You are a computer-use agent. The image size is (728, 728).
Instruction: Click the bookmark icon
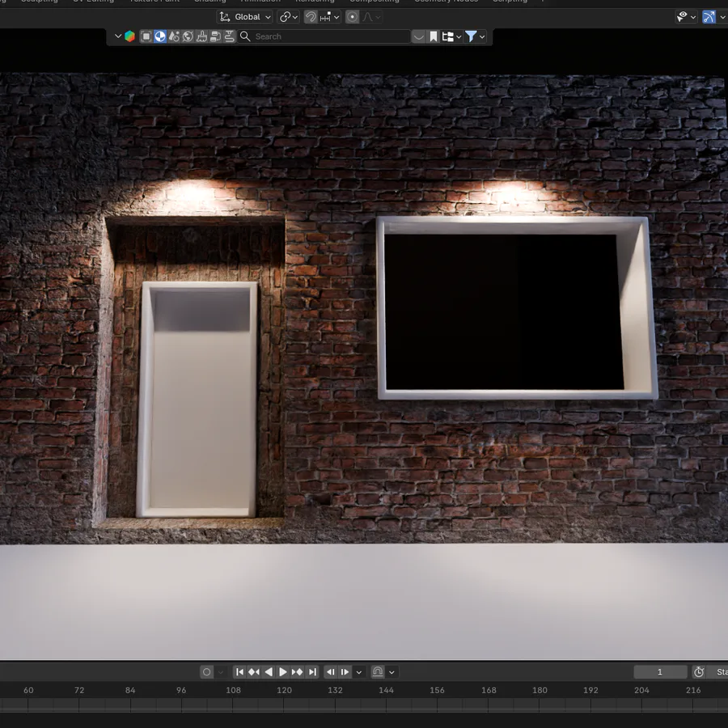[434, 36]
